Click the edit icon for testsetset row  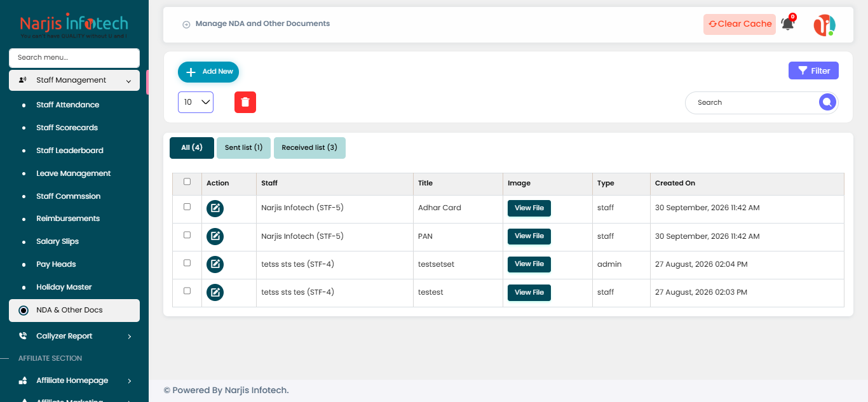(x=215, y=264)
